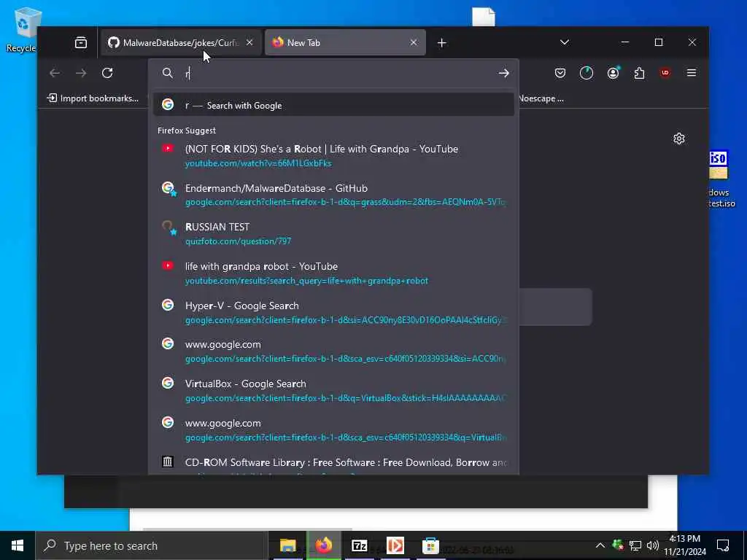This screenshot has width=747, height=560.
Task: Click the green security tray icon
Action: point(618,545)
